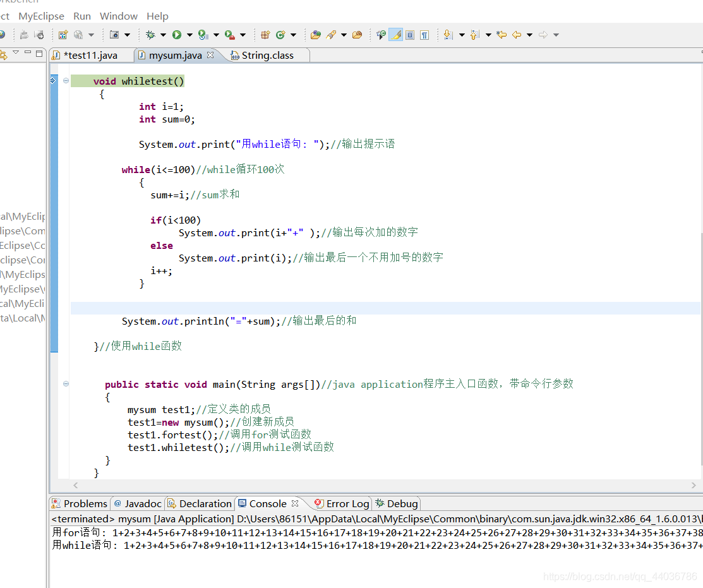The width and height of the screenshot is (703, 588).
Task: Open the Debug view tab
Action: [x=396, y=503]
